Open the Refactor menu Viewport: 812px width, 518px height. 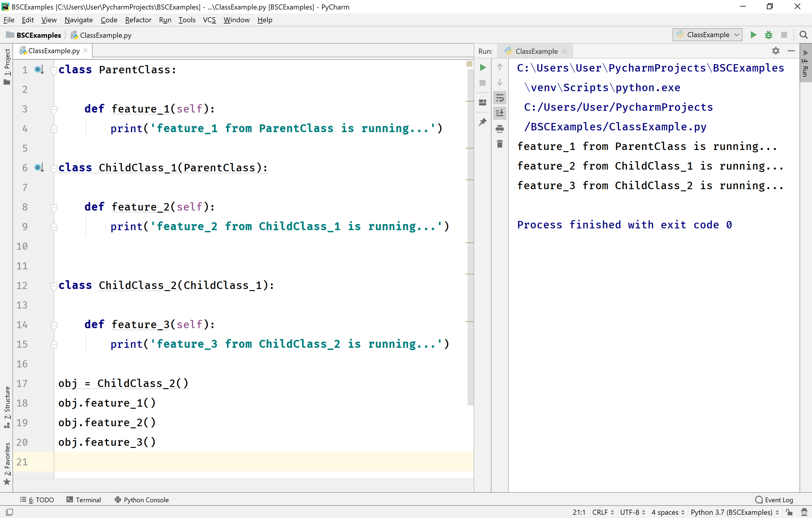(x=138, y=20)
